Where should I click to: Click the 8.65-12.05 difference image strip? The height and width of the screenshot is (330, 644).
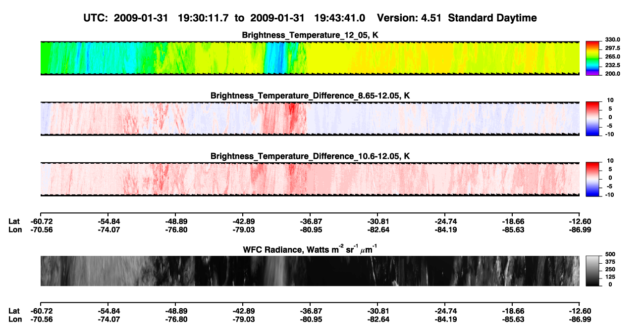[x=310, y=119]
